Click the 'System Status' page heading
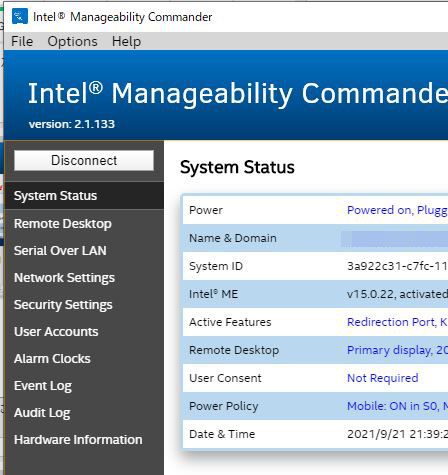 pos(237,167)
